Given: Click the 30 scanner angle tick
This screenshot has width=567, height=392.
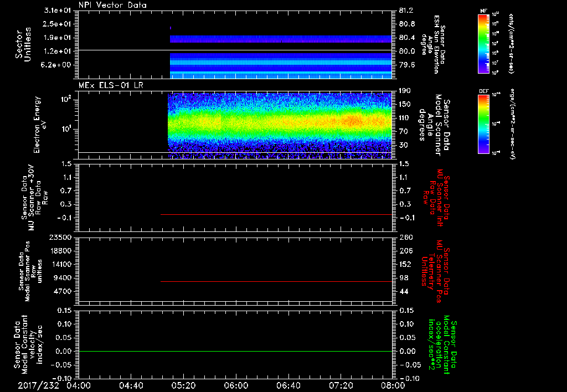Looking at the screenshot, I should 403,145.
